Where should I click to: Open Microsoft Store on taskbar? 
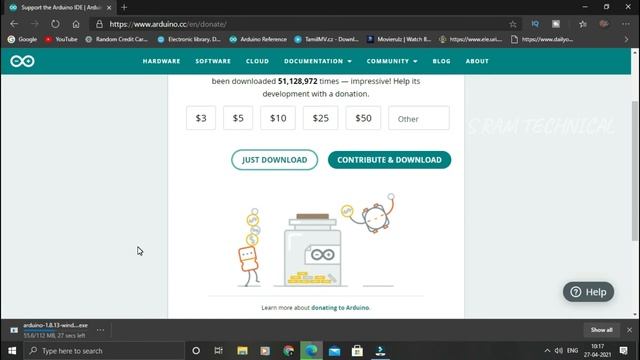pos(357,351)
